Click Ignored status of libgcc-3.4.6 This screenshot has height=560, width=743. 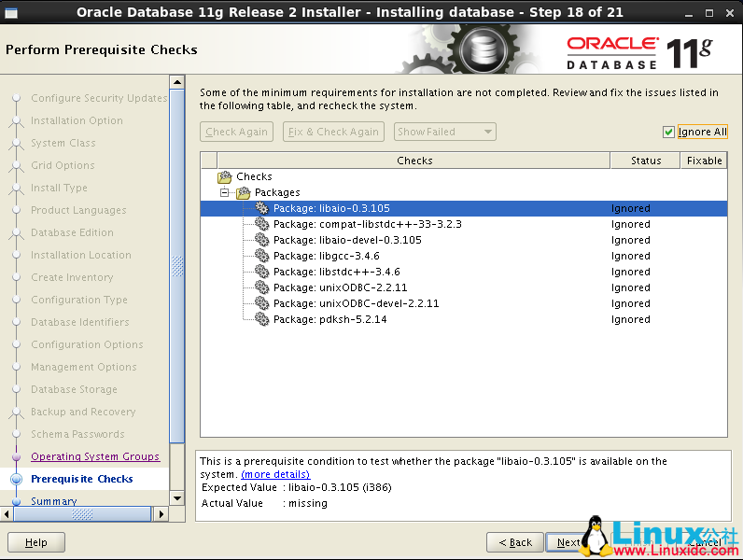pos(631,256)
